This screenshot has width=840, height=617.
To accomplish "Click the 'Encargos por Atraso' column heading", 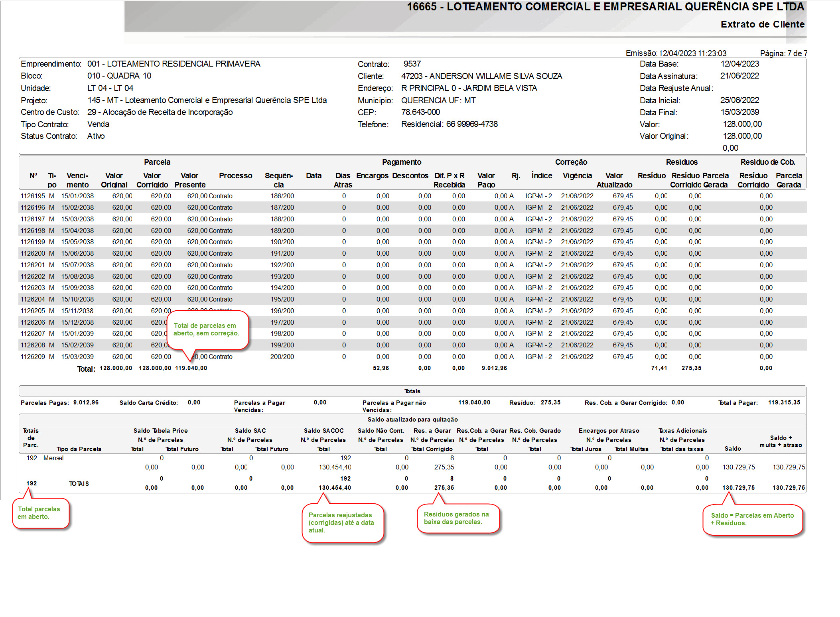I will pos(609,431).
